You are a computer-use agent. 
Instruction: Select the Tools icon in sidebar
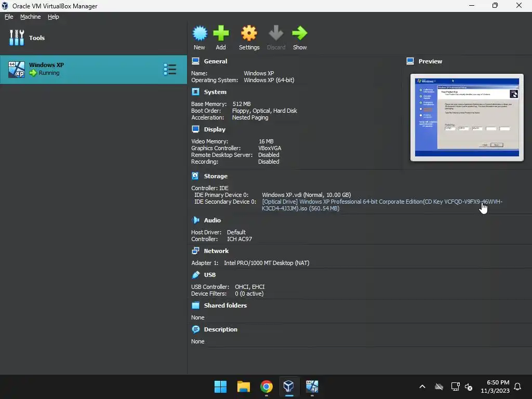(x=17, y=37)
